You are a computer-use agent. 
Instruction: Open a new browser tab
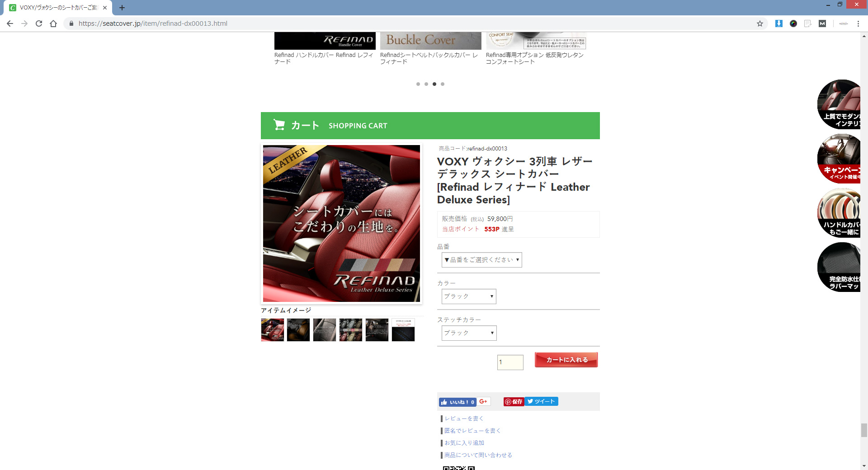tap(122, 8)
